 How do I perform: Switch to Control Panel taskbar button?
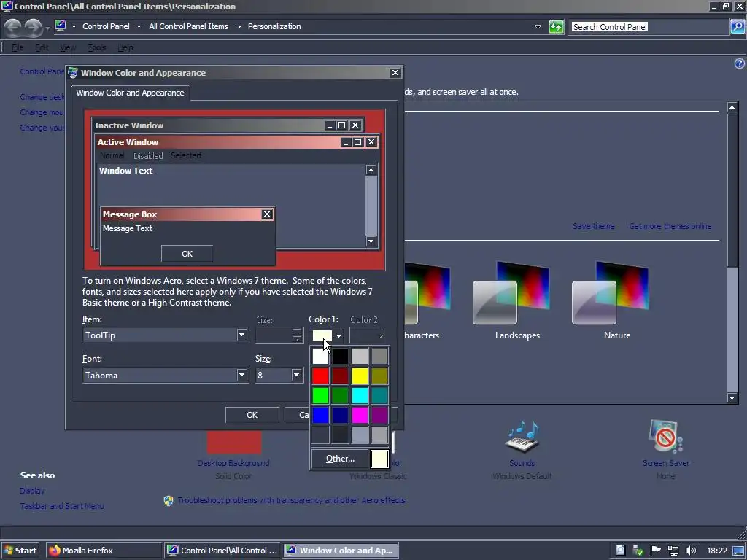222,551
